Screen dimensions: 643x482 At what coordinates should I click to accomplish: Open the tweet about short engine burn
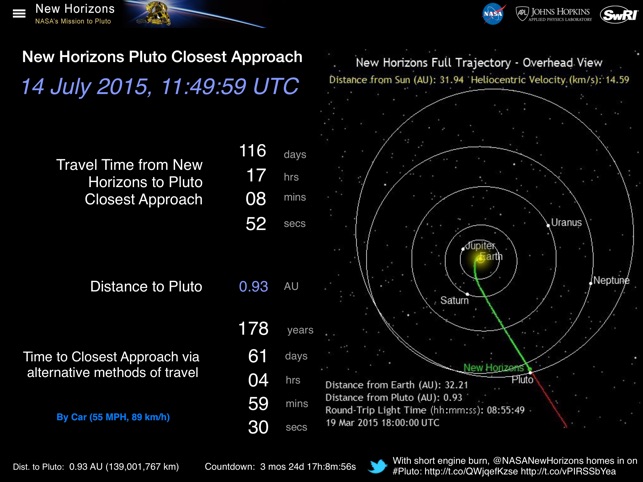[x=515, y=466]
